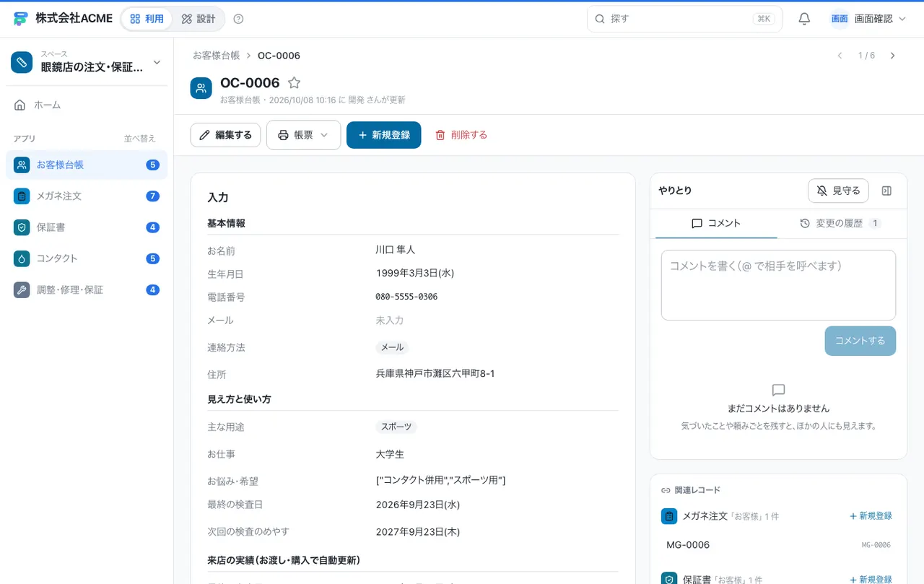The image size is (924, 584).
Task: Click 削除する to delete the record
Action: point(461,135)
